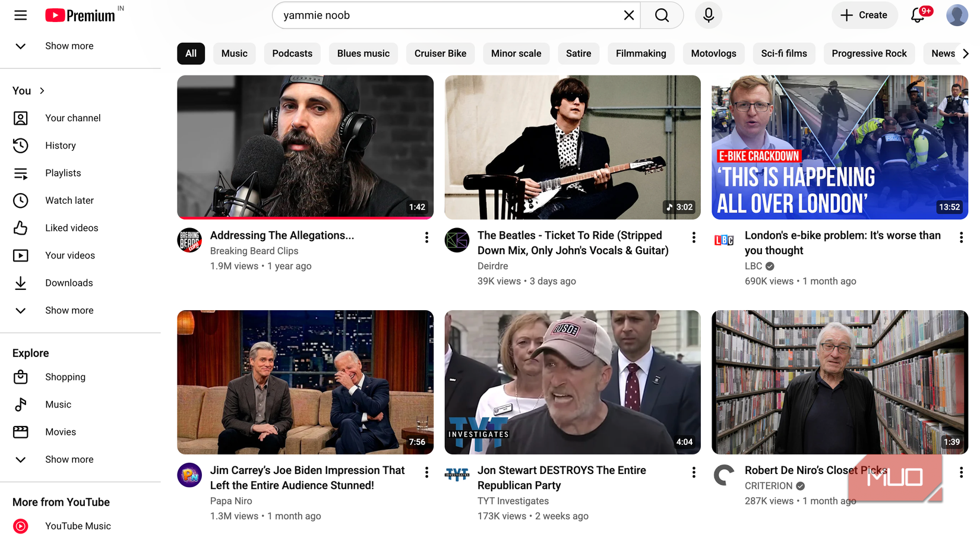Image resolution: width=980 pixels, height=540 pixels.
Task: Click the magnifier search button
Action: (x=662, y=15)
